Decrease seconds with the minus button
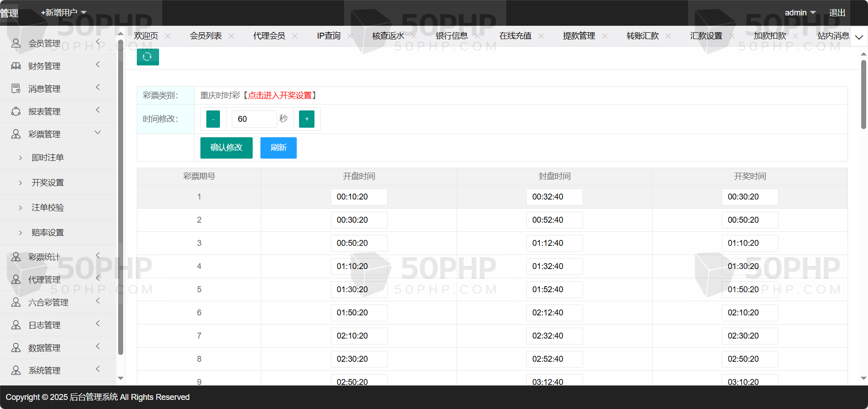Viewport: 868px width, 409px height. click(x=213, y=119)
